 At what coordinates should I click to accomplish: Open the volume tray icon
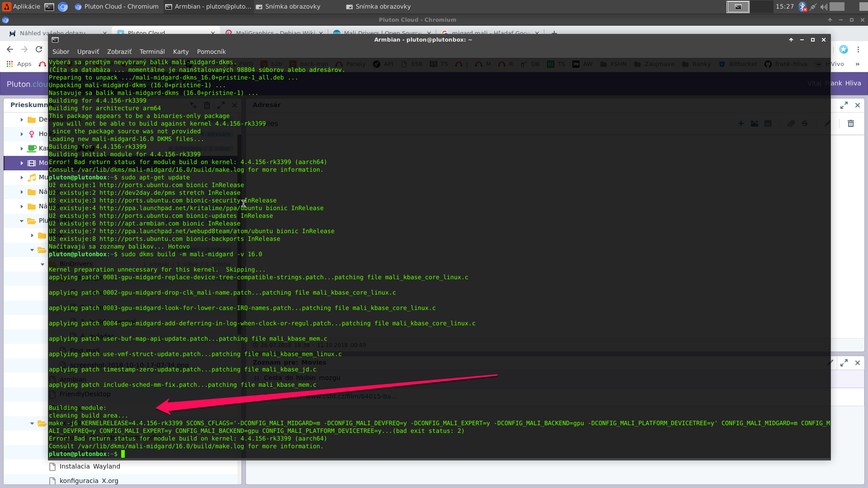click(824, 6)
